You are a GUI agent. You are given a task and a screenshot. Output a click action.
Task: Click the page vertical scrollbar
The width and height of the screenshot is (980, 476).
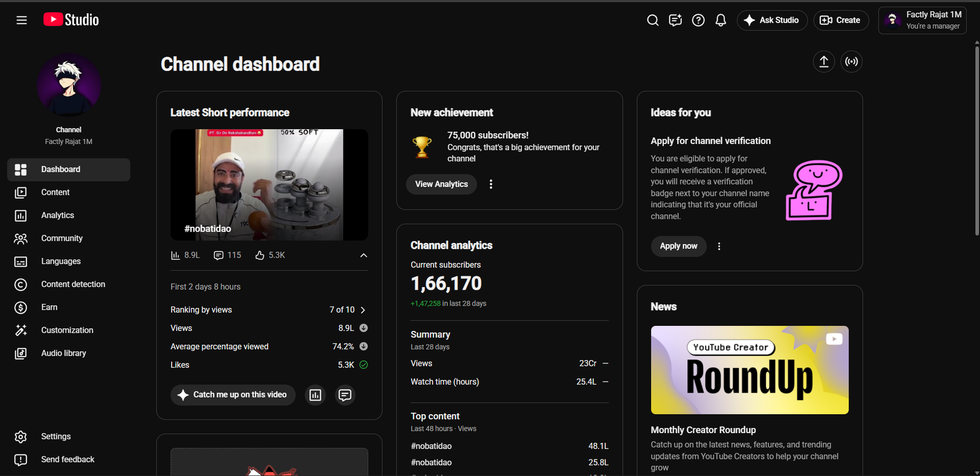[x=977, y=141]
